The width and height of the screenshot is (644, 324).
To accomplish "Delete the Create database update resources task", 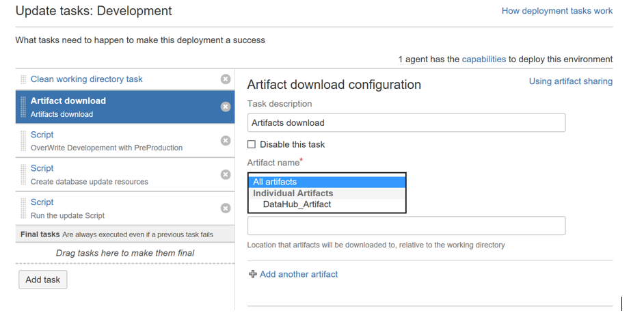I will click(226, 174).
